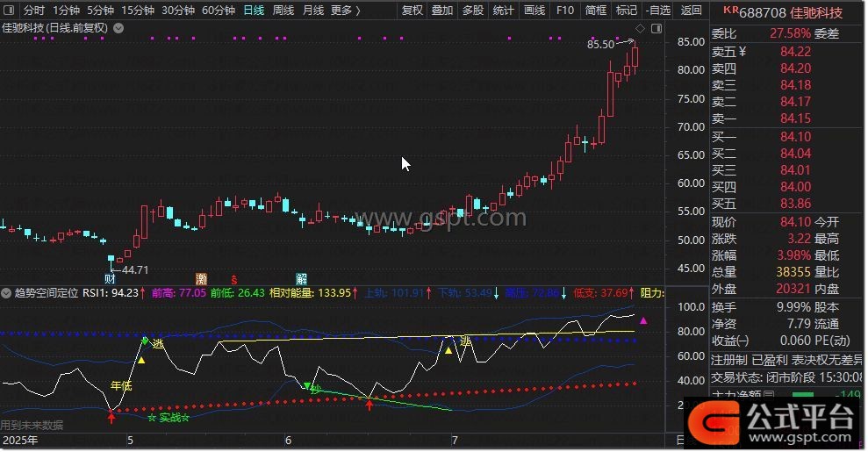The height and width of the screenshot is (452, 868).
Task: Switch to 5分钟 chart period
Action: coord(100,11)
